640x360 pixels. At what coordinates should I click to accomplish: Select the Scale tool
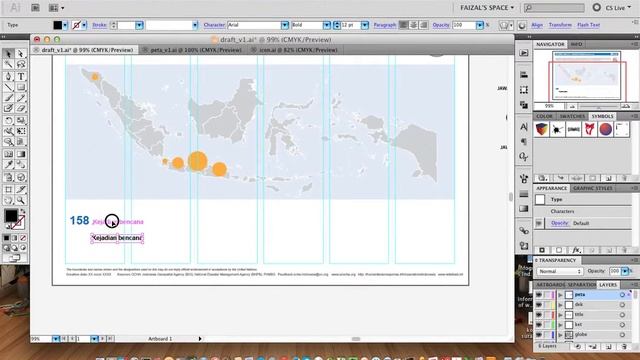coord(21,120)
